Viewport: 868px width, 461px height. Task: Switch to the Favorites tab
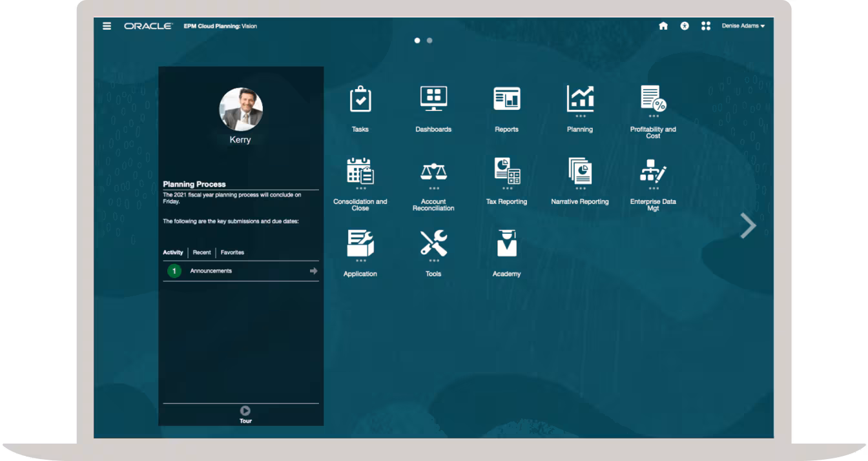click(x=231, y=252)
